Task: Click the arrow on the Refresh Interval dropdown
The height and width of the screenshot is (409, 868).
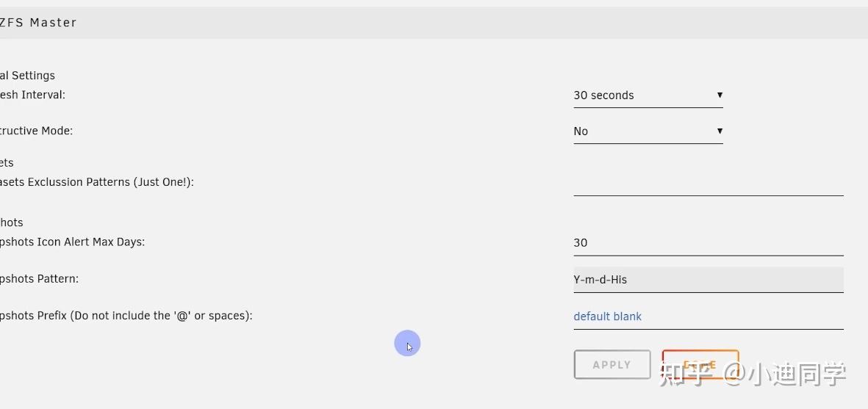Action: (x=720, y=95)
